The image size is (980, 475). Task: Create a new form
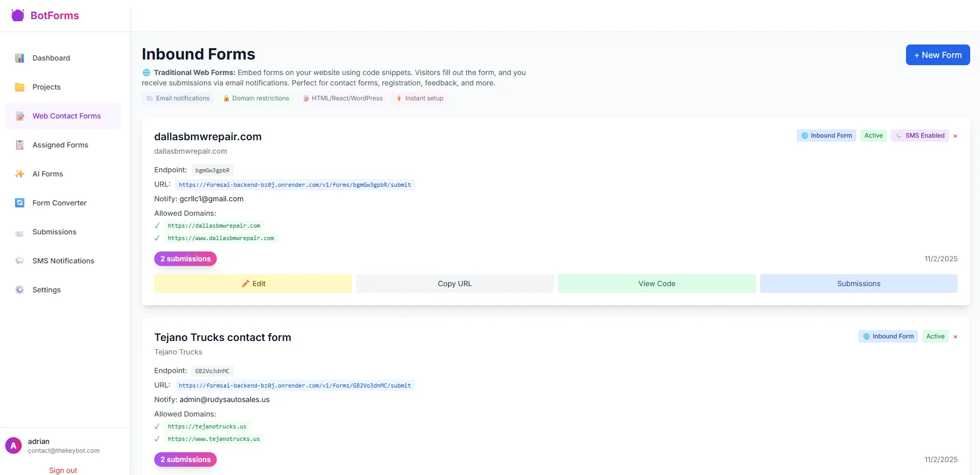coord(938,55)
